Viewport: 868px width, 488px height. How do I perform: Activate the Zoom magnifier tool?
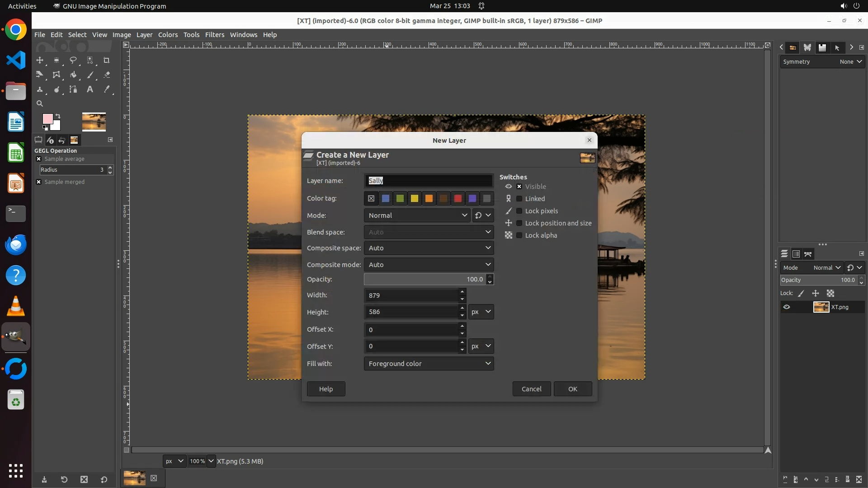(40, 103)
